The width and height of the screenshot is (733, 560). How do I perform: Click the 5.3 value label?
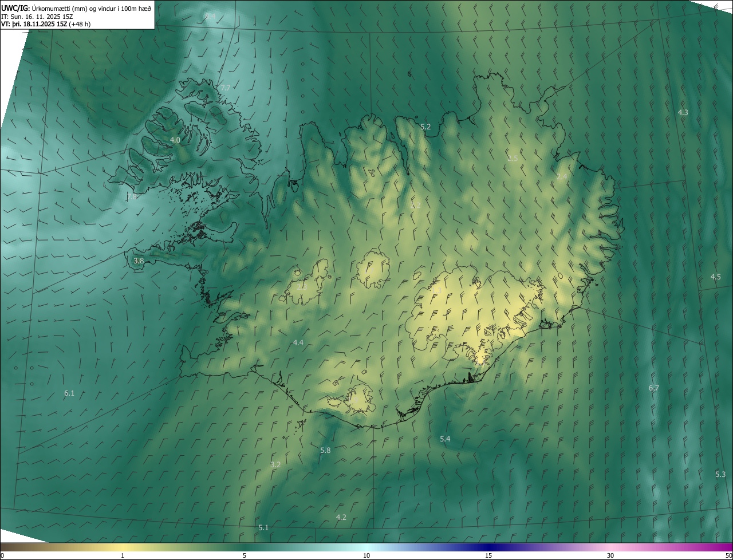click(x=720, y=474)
